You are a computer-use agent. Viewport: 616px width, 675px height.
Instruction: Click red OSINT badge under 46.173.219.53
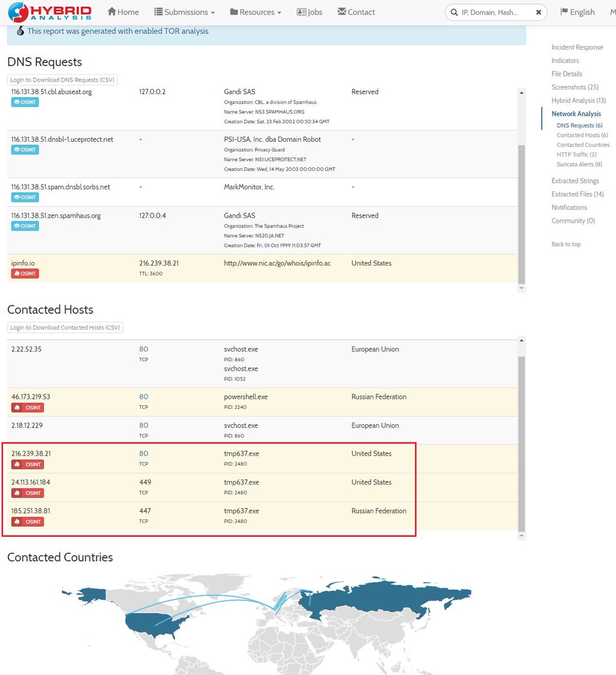(28, 407)
